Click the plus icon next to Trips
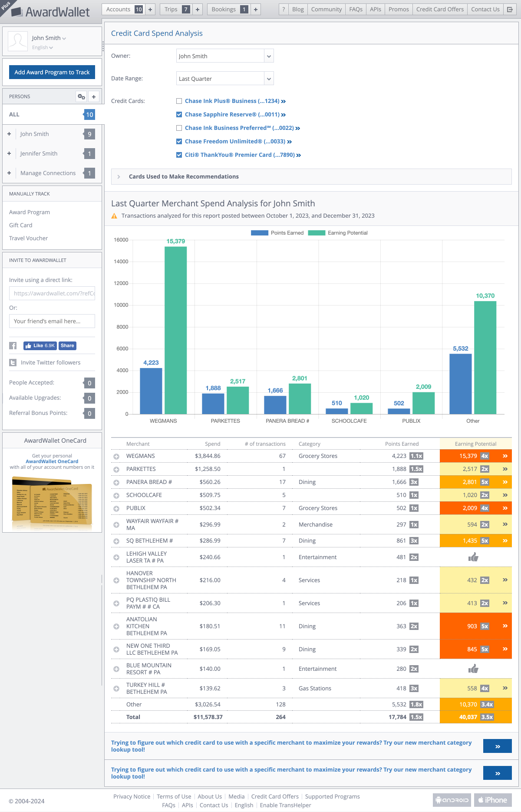Screen dimensions: 521x812 pos(198,10)
